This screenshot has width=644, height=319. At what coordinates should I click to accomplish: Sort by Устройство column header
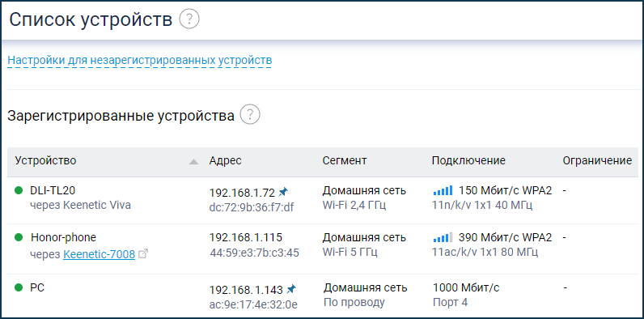coord(45,161)
